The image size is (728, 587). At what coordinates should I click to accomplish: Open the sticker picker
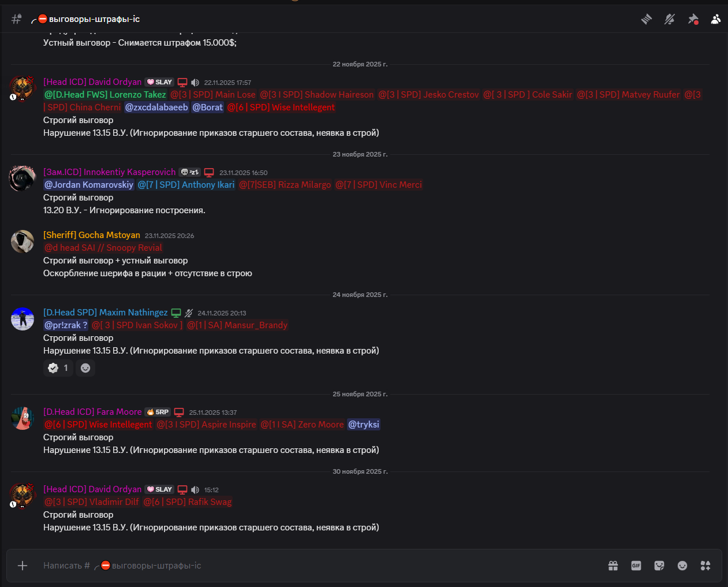659,566
